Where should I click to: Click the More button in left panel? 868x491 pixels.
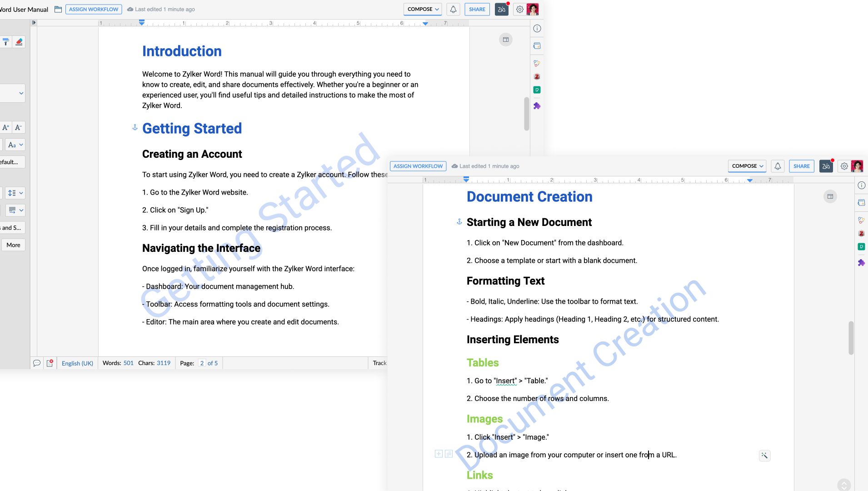13,245
